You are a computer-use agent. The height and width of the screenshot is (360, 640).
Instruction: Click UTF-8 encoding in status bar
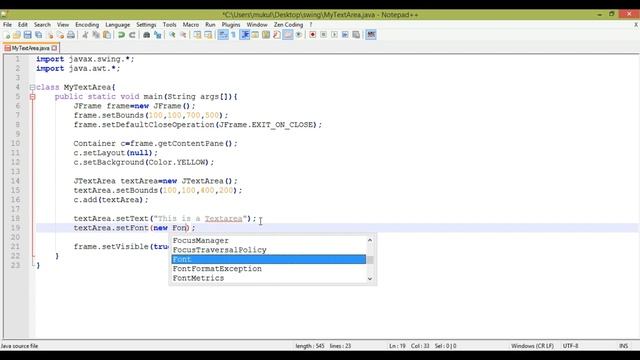pos(570,346)
